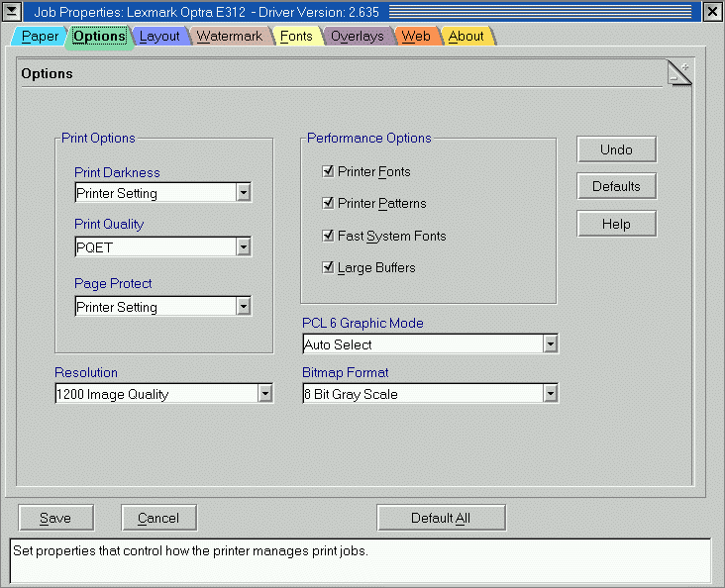Go to the Watermark tab
This screenshot has width=725, height=588.
click(x=230, y=36)
